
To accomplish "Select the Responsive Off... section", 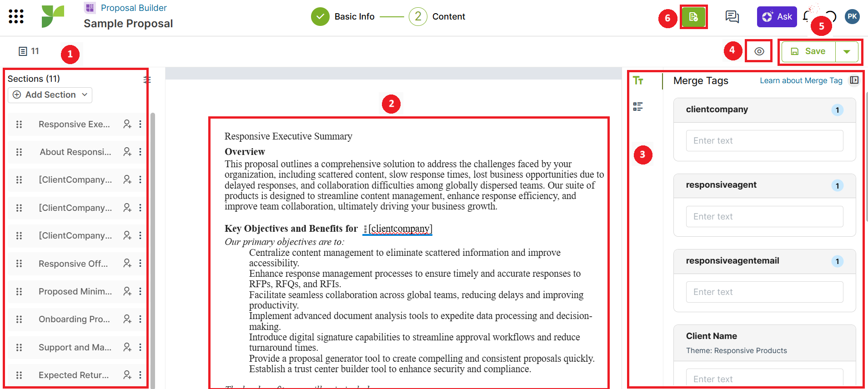I will [x=73, y=264].
